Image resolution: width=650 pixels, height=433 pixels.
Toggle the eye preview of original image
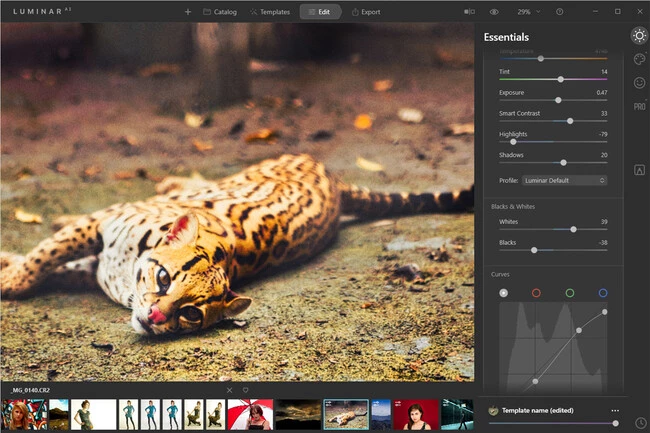[x=494, y=12]
